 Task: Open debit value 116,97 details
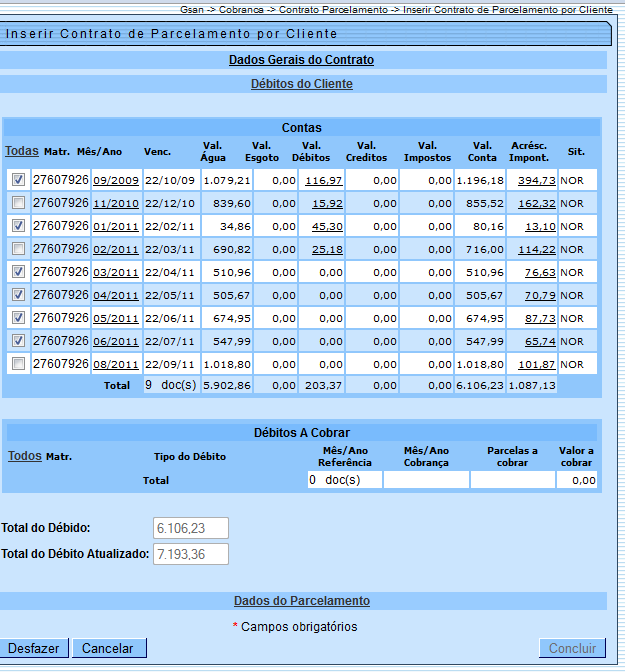click(x=324, y=181)
